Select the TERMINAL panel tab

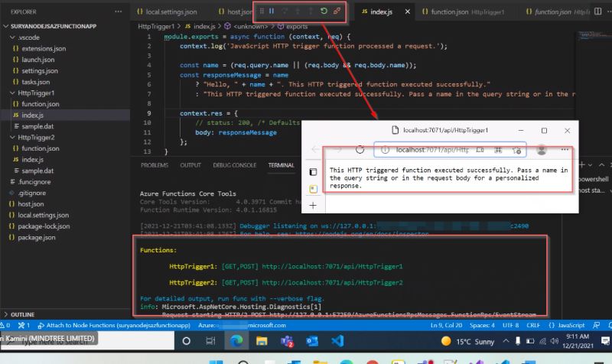(x=281, y=165)
